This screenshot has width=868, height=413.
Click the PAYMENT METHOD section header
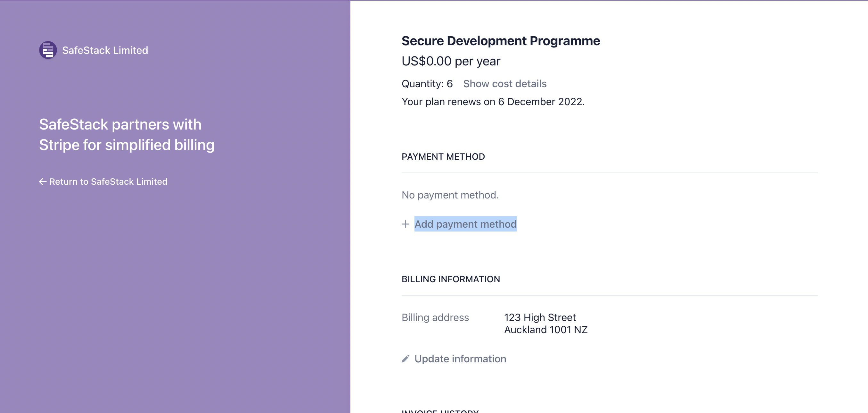click(443, 156)
